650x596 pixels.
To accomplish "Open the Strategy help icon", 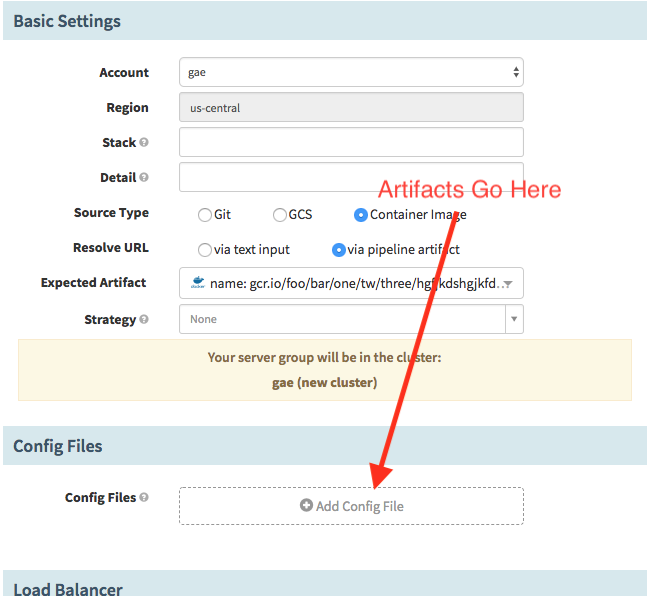I will click(x=144, y=319).
